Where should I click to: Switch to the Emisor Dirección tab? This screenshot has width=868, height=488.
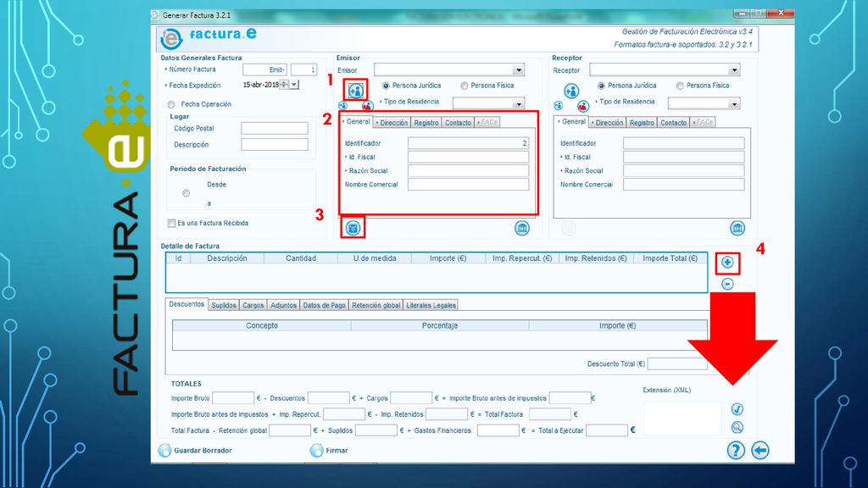click(392, 123)
